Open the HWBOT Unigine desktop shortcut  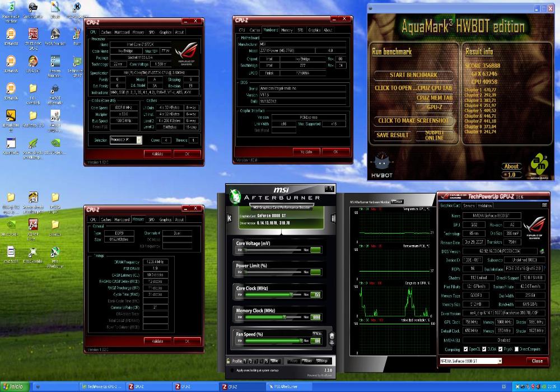[x=55, y=121]
